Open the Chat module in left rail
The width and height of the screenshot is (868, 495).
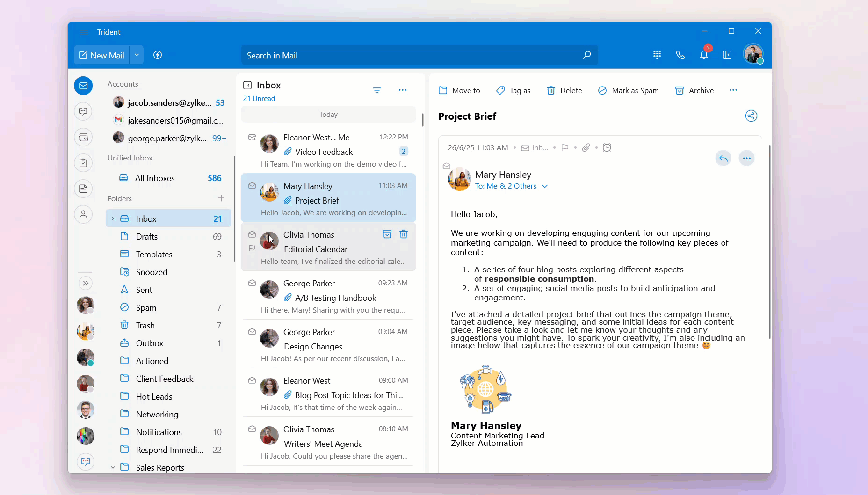point(83,111)
